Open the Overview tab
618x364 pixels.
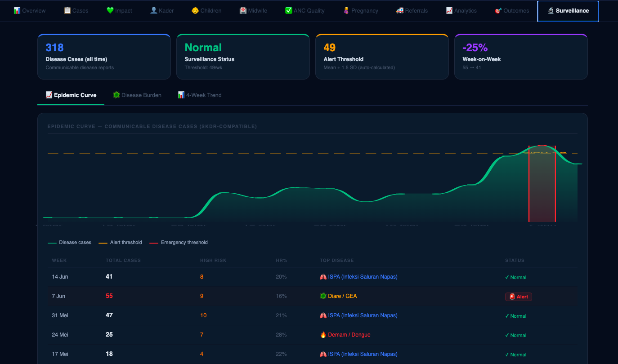click(x=30, y=10)
